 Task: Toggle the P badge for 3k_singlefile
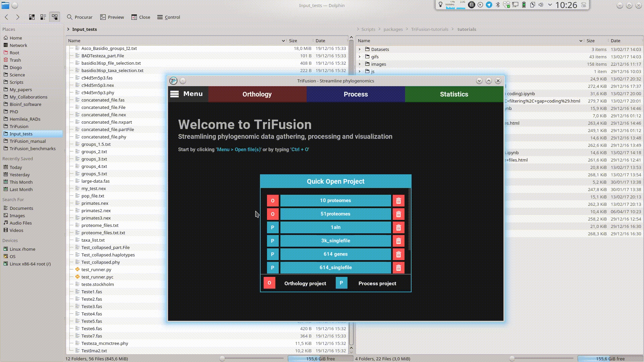pos(273,241)
